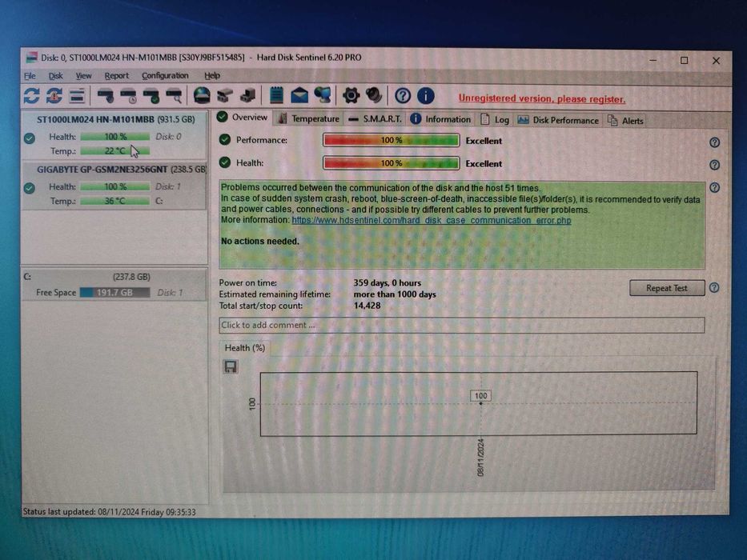Click 'Unregistered version, please register' link

pyautogui.click(x=542, y=99)
